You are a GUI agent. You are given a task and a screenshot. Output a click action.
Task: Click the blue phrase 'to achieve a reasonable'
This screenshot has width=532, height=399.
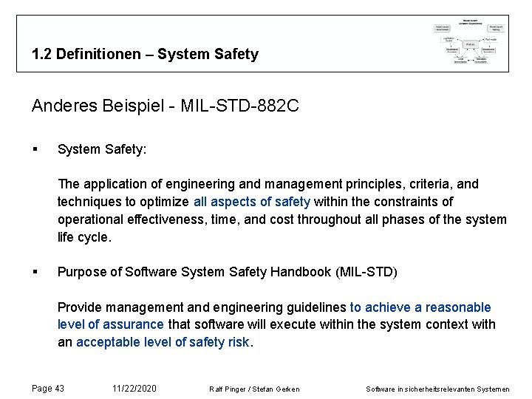coord(420,307)
